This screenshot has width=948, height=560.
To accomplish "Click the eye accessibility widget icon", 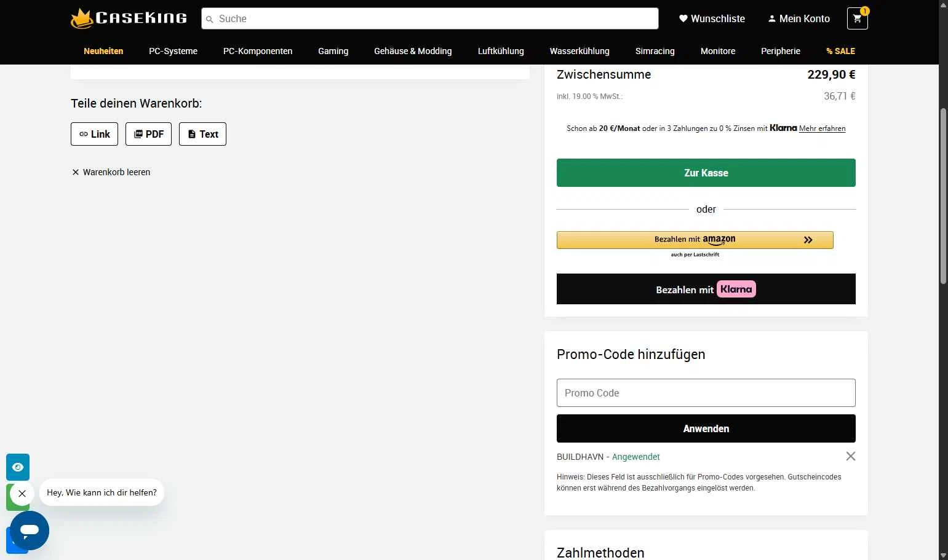I will [18, 467].
